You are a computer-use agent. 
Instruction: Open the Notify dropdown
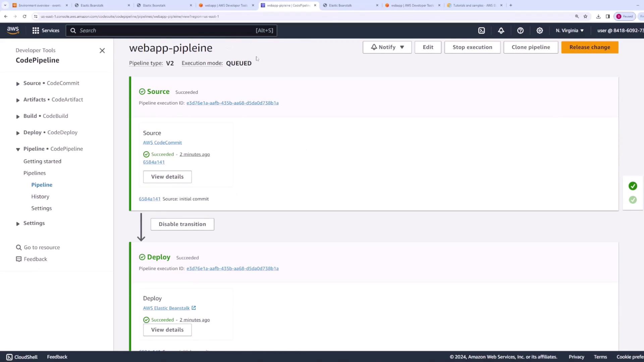387,47
